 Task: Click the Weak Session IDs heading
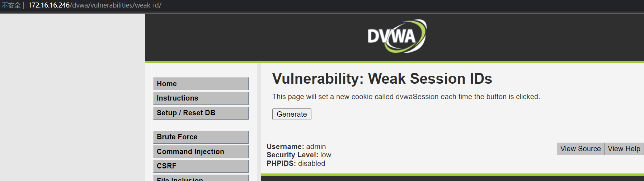[382, 78]
